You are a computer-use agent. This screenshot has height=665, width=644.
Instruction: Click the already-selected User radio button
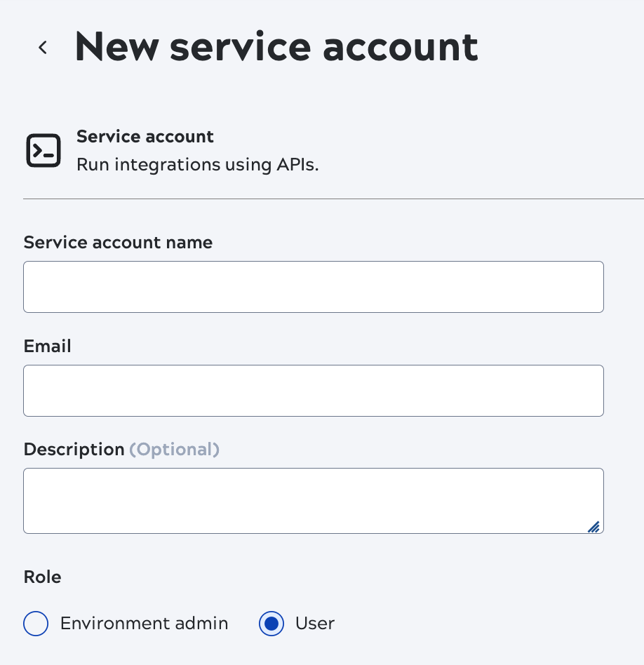pos(271,624)
